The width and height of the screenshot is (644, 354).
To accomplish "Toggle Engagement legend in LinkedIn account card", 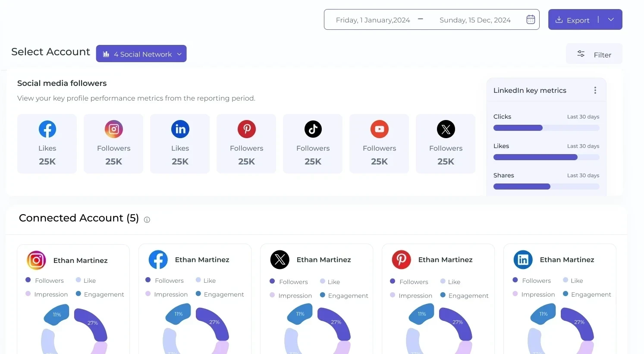I will tap(587, 294).
